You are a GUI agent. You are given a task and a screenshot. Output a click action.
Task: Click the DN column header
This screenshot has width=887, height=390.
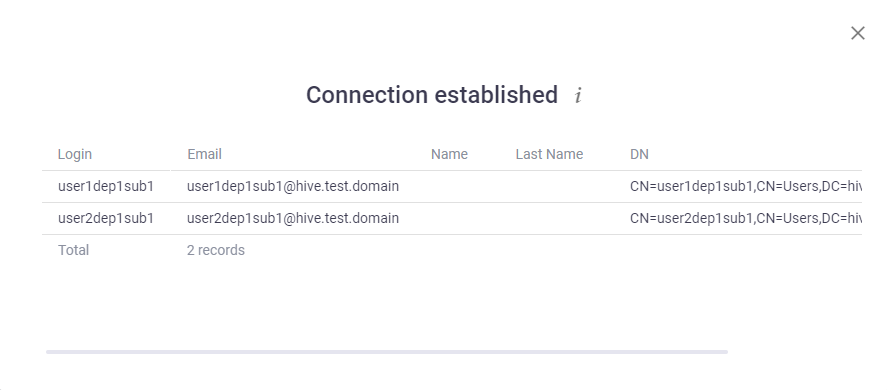point(639,154)
